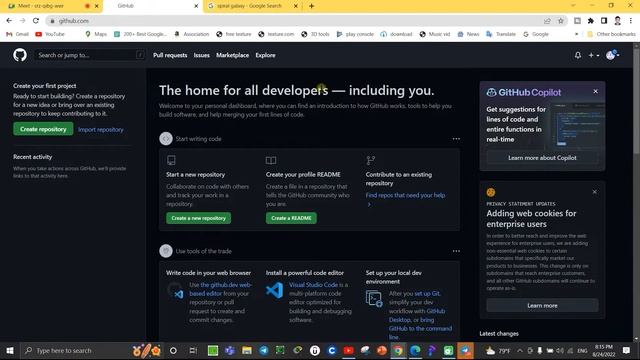Image resolution: width=640 pixels, height=360 pixels.
Task: Dismiss the web cookies announcement card
Action: (x=595, y=192)
